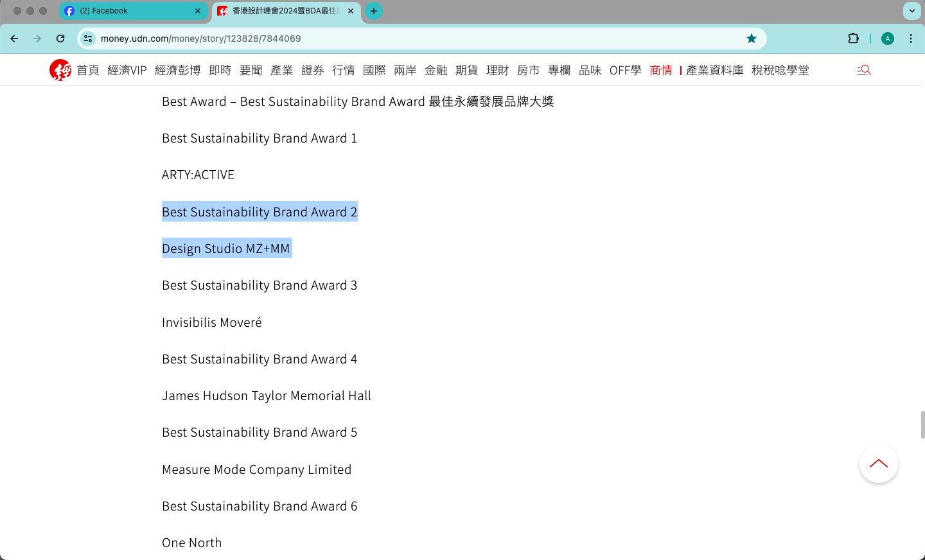Expand the tab search dropdown
Viewport: 925px width, 560px height.
pyautogui.click(x=912, y=11)
